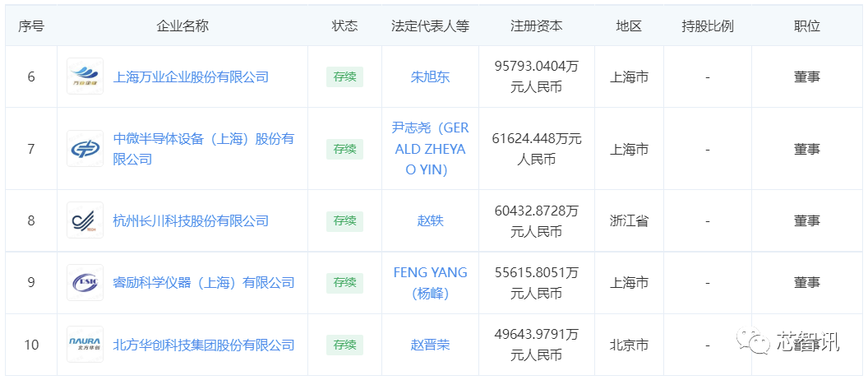This screenshot has width=868, height=380.
Task: Click the 存续 status badge for 上海万业企业
Action: (344, 76)
